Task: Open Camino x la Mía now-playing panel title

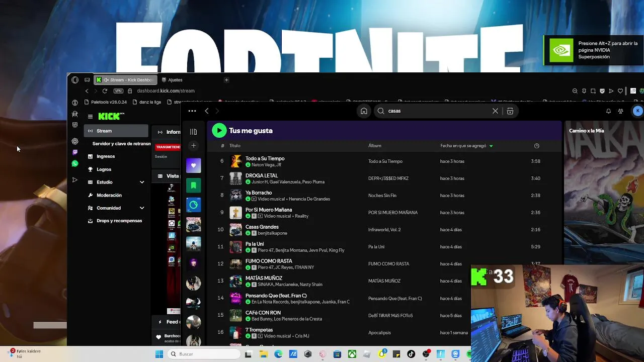Action: tap(586, 131)
